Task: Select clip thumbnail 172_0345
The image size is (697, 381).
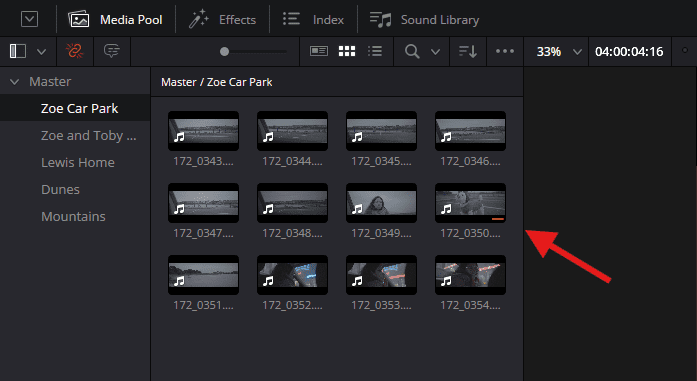Action: (381, 131)
